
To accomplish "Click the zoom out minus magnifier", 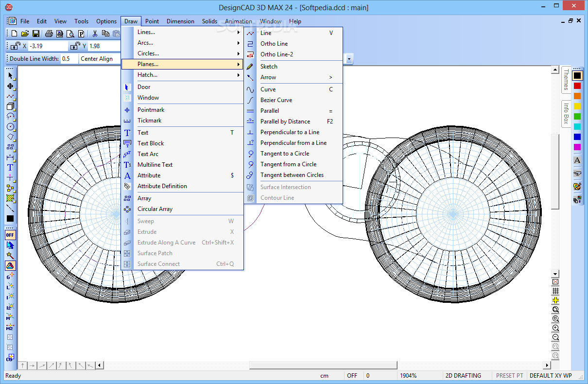I will [555, 337].
